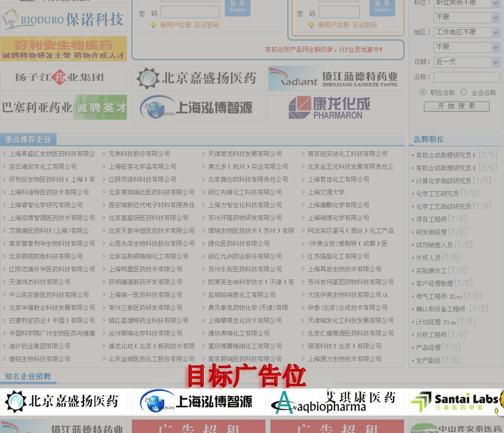
Task: Open the 不限 dropdown below 工作地区不限
Action: (467, 47)
